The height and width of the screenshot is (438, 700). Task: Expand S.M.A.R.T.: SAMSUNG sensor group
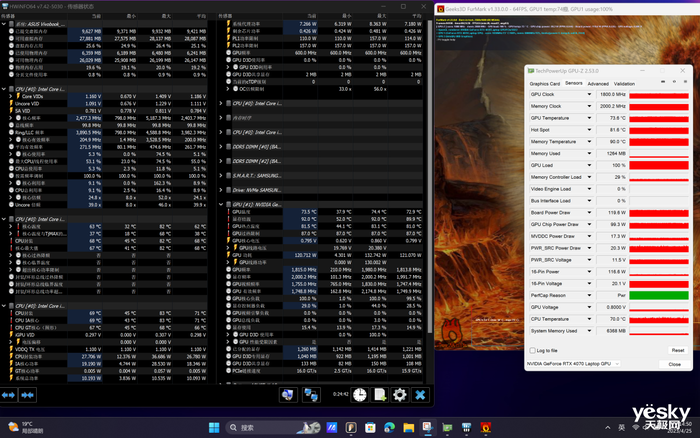pyautogui.click(x=221, y=175)
